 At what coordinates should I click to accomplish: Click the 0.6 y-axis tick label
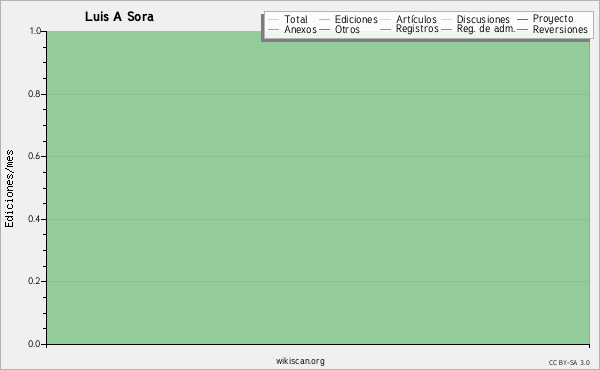tap(34, 156)
